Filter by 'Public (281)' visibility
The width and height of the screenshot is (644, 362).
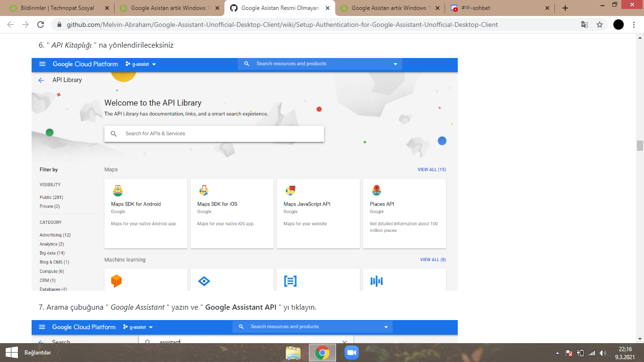pos(51,197)
